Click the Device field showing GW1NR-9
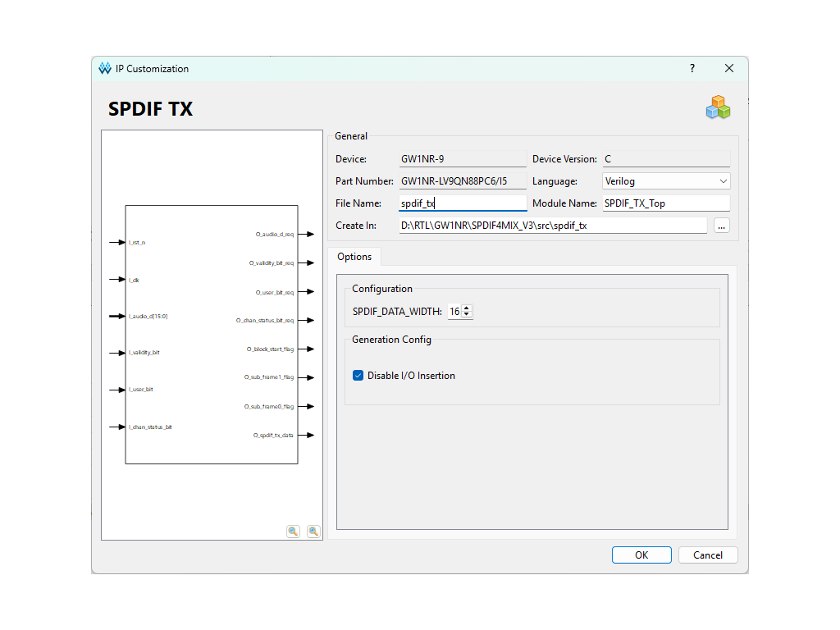 coord(462,159)
